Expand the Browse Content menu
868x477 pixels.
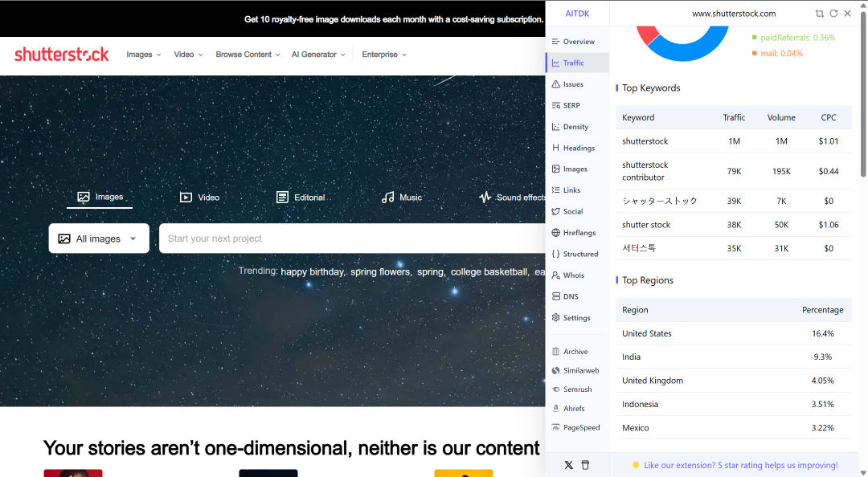248,55
